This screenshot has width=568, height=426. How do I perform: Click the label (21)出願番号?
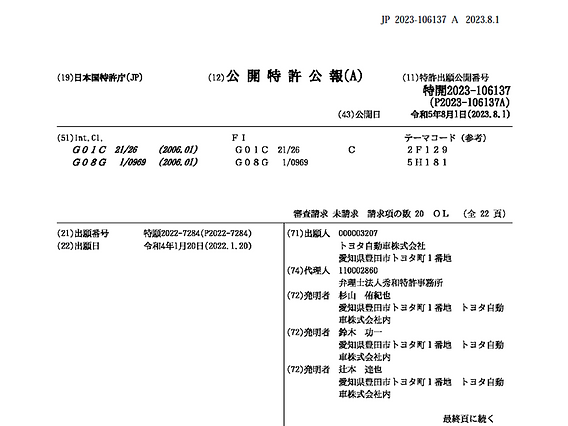(83, 234)
